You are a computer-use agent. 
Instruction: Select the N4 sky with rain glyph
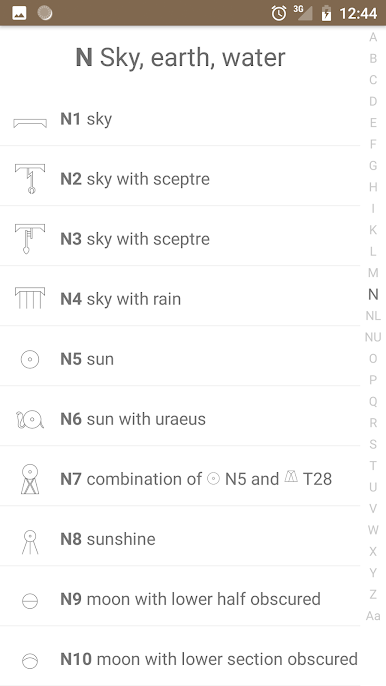tap(30, 299)
